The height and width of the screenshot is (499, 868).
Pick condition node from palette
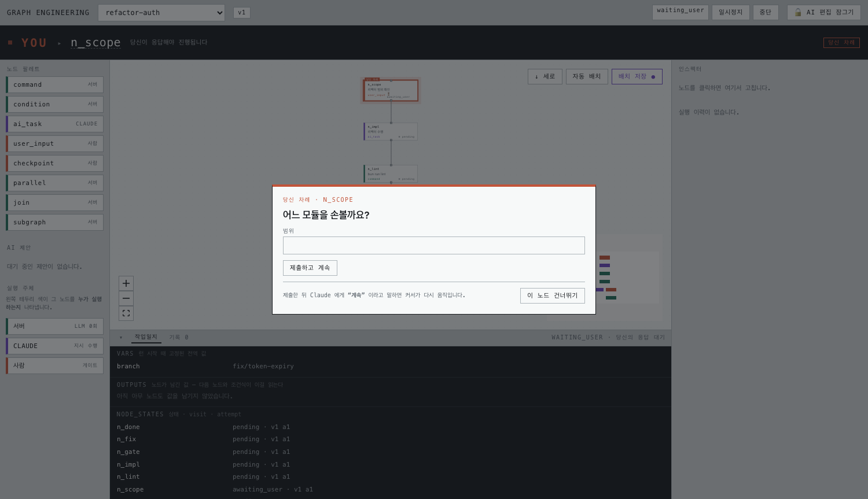[x=55, y=104]
